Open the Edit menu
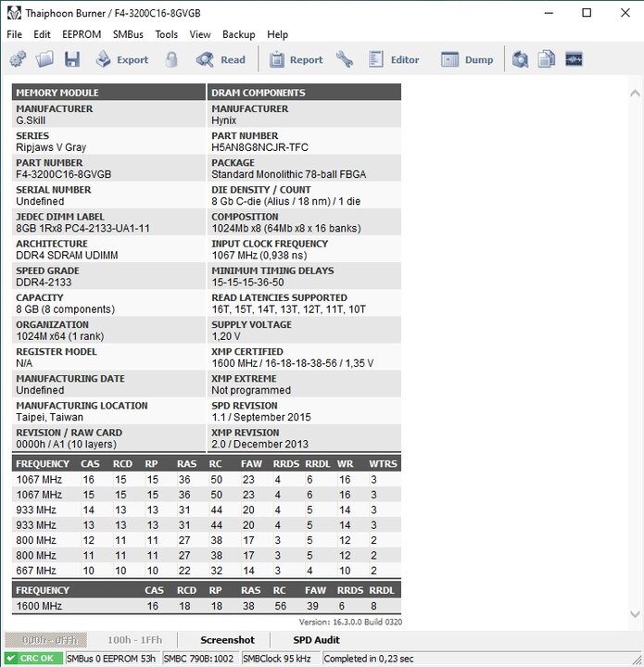This screenshot has height=667, width=644. 42,34
